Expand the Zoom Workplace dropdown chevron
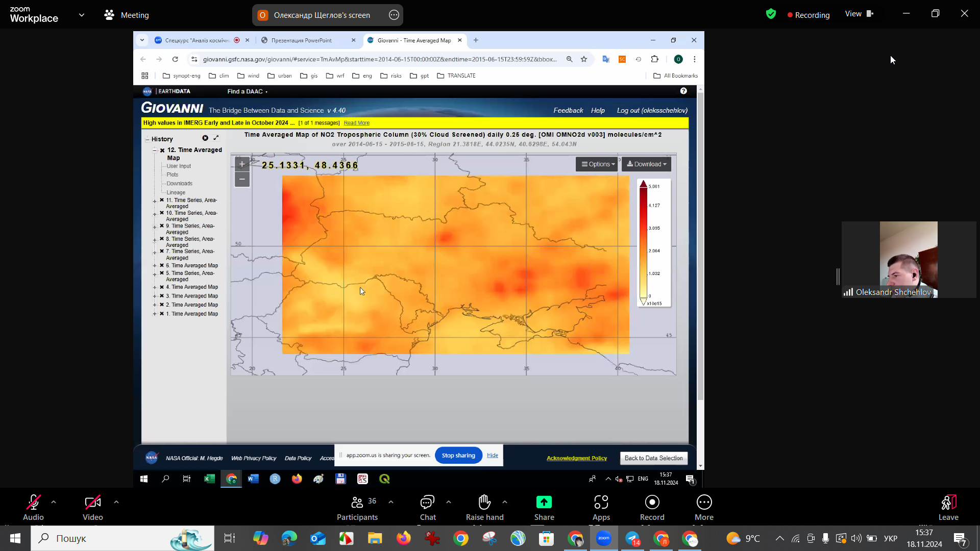Image resolution: width=980 pixels, height=551 pixels. (x=82, y=15)
